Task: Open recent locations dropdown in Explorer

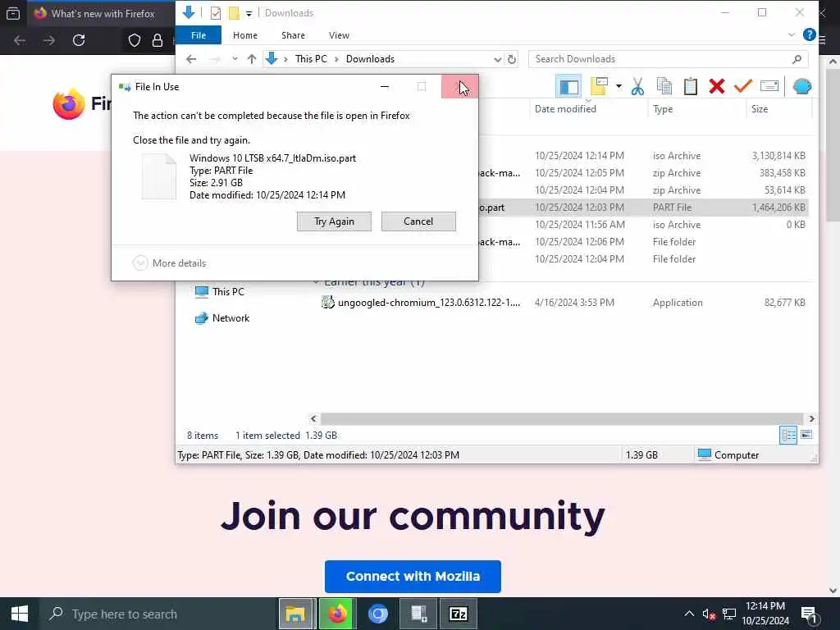Action: 235,59
